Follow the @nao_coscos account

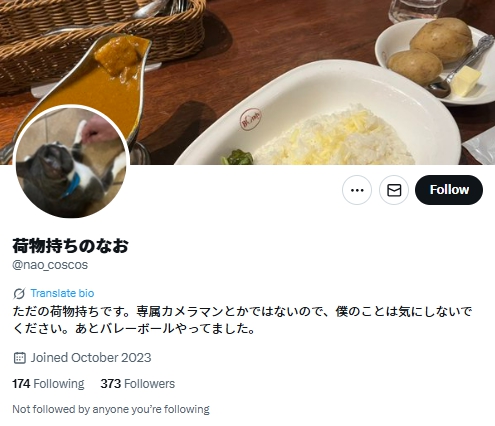click(x=449, y=190)
